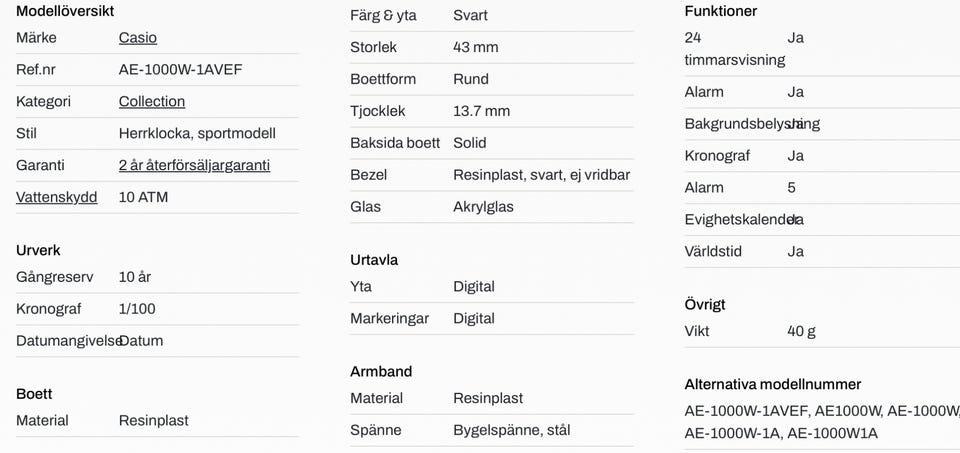Select the 13.7 mm thickness value

click(x=481, y=111)
